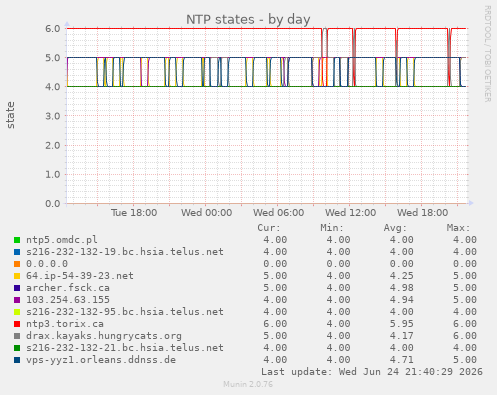Click the yellow 64.ip-54-39-23.net swatch
This screenshot has width=497, height=395.
17,276
